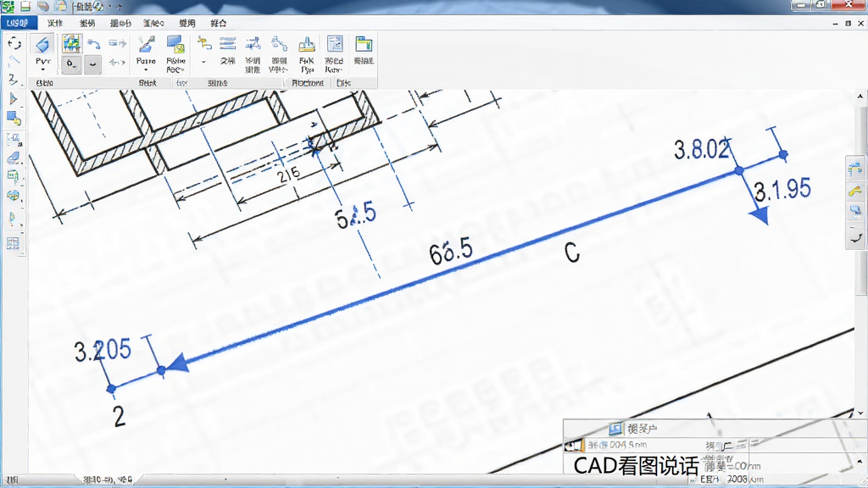The width and height of the screenshot is (868, 488).
Task: Open the last ribbon tab in the menu row
Action: point(218,23)
